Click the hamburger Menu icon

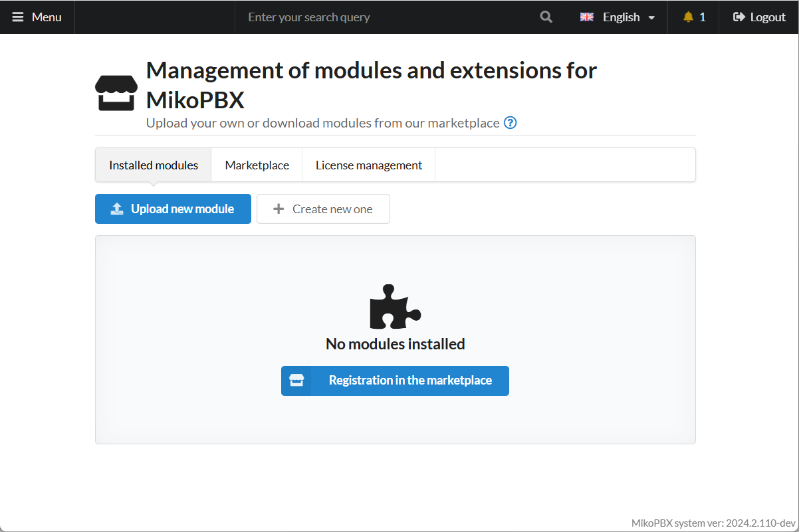pyautogui.click(x=18, y=17)
